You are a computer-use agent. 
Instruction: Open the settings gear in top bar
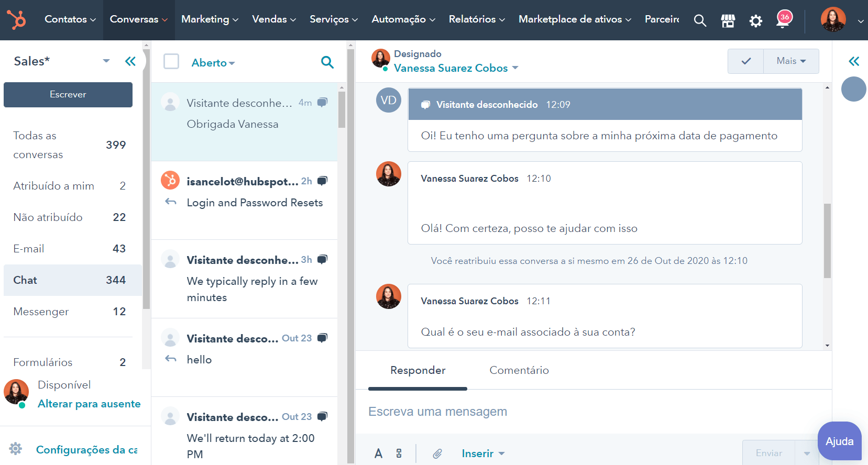pyautogui.click(x=755, y=21)
